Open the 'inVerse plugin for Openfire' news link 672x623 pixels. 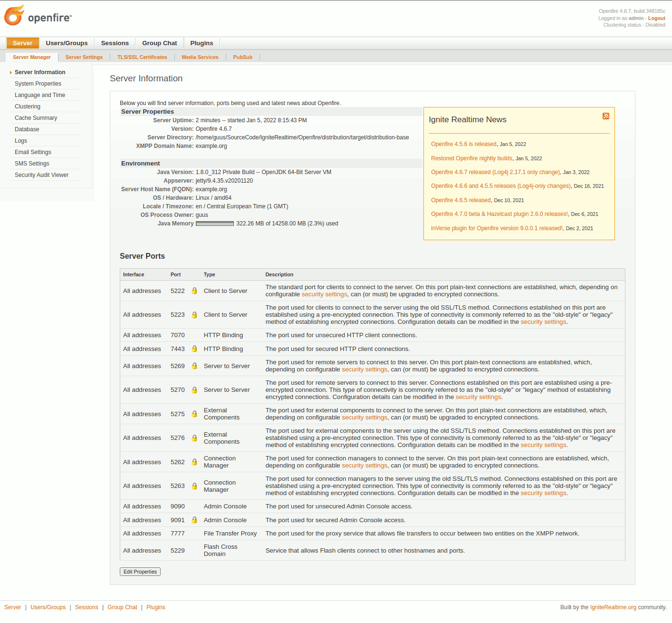click(497, 228)
